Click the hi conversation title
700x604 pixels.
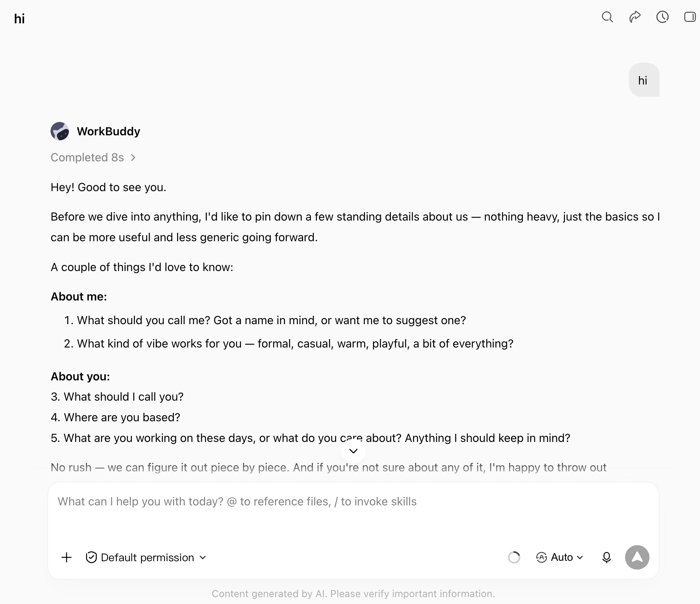(x=20, y=18)
